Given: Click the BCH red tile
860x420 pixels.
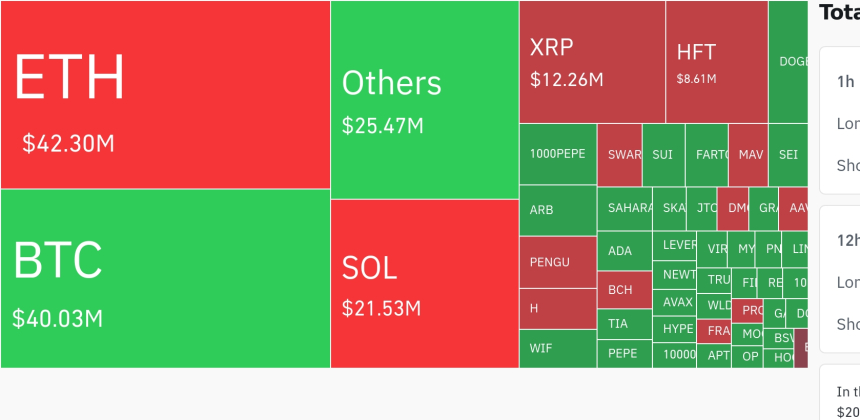Looking at the screenshot, I should [x=624, y=290].
